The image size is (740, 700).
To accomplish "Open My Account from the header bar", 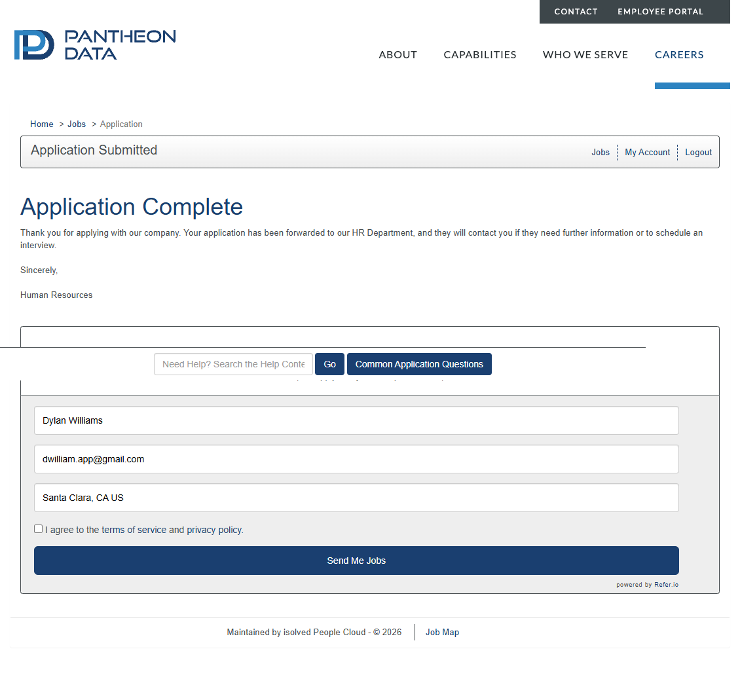I will coord(647,153).
